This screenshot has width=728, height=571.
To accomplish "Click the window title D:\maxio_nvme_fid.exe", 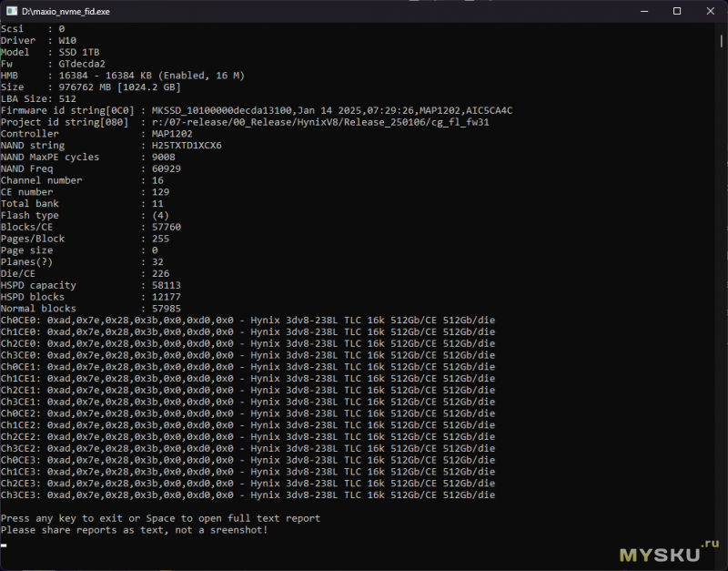I will (x=66, y=12).
